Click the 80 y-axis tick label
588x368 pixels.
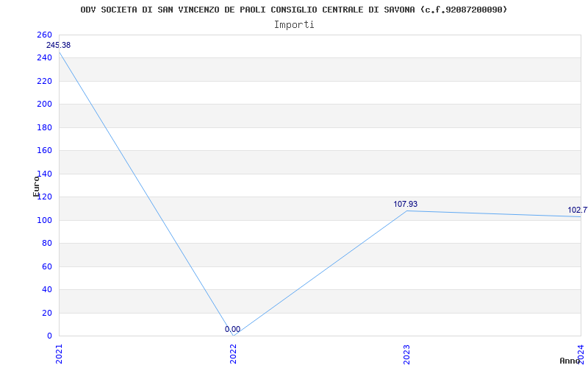click(x=46, y=244)
